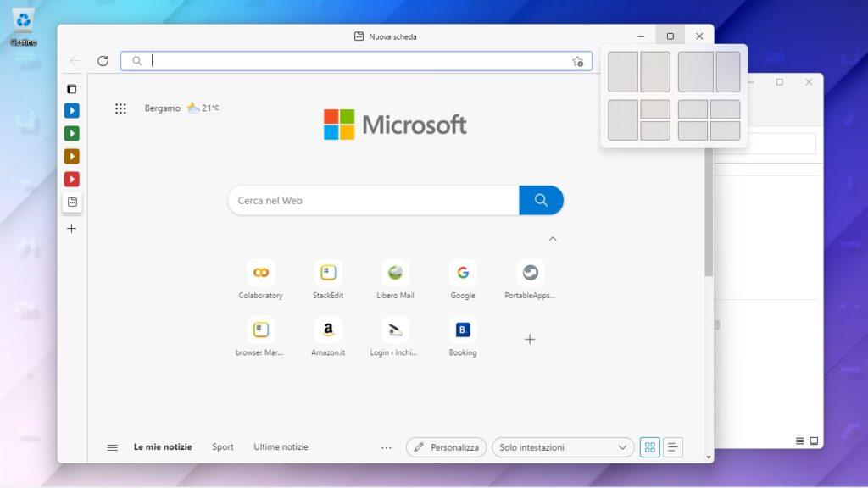The height and width of the screenshot is (488, 868).
Task: Switch the news feed to list view
Action: click(x=672, y=447)
